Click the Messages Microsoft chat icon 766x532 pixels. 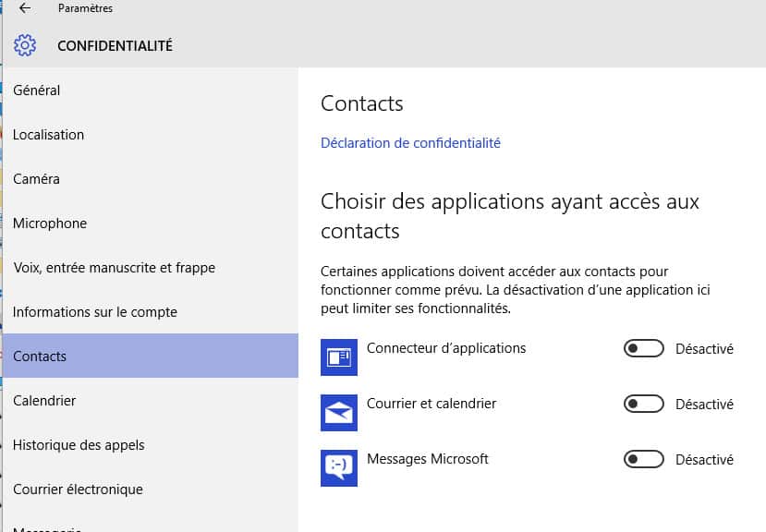tap(339, 468)
